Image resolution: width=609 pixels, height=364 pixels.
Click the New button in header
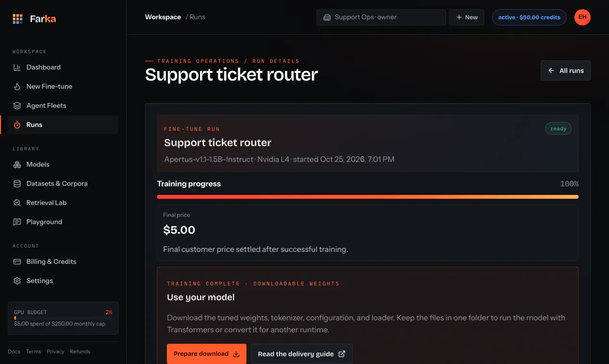[467, 17]
